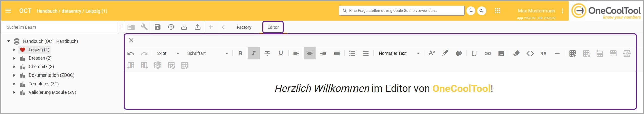This screenshot has width=644, height=114.
Task: Expand the Leipzig (1) node
Action: tap(14, 50)
